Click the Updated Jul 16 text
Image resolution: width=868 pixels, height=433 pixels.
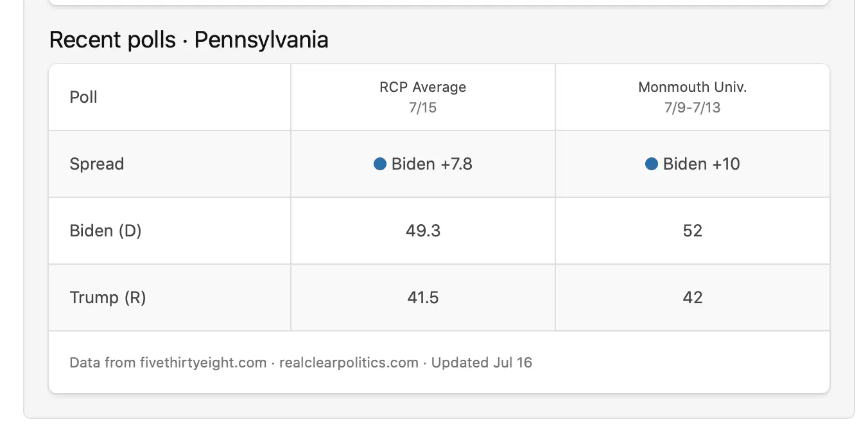(x=482, y=362)
